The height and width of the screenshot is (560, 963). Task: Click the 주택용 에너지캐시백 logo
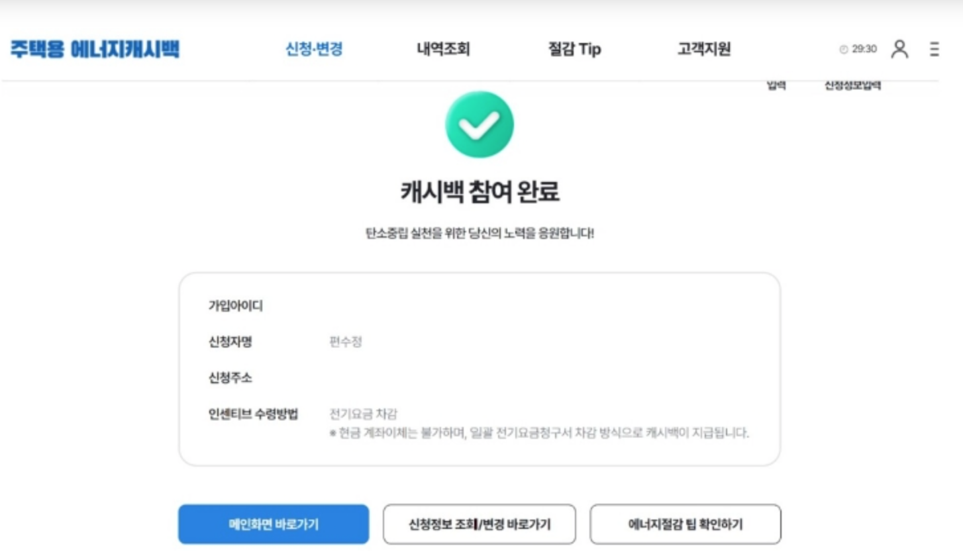tap(95, 49)
